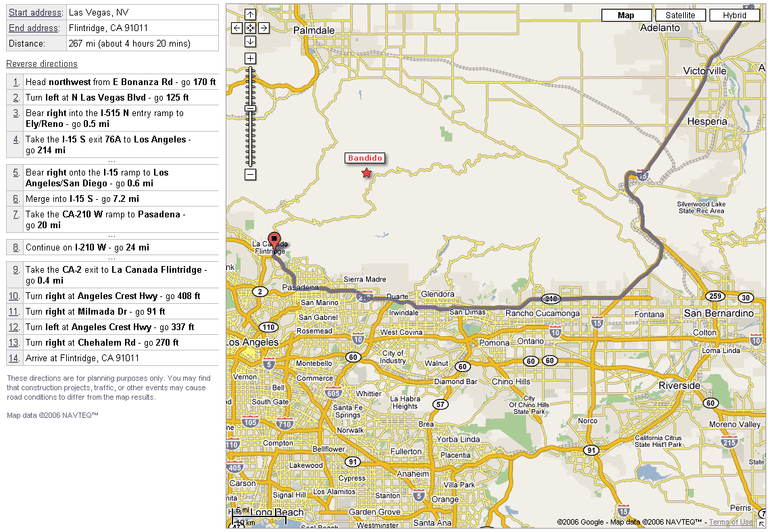771x532 pixels.
Task: Open the End address link
Action: tap(34, 28)
